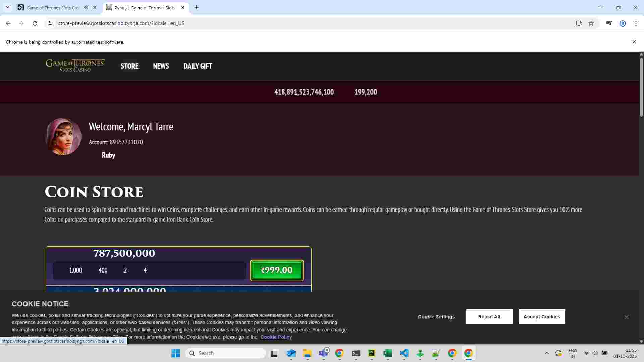Close the automated test software infobar
Image resolution: width=644 pixels, height=362 pixels.
pos(634,42)
